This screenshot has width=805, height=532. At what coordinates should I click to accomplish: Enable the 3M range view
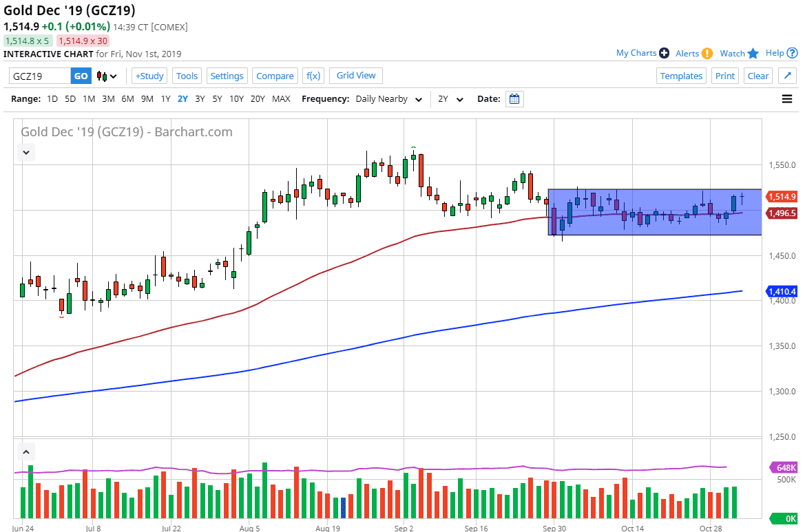point(108,98)
